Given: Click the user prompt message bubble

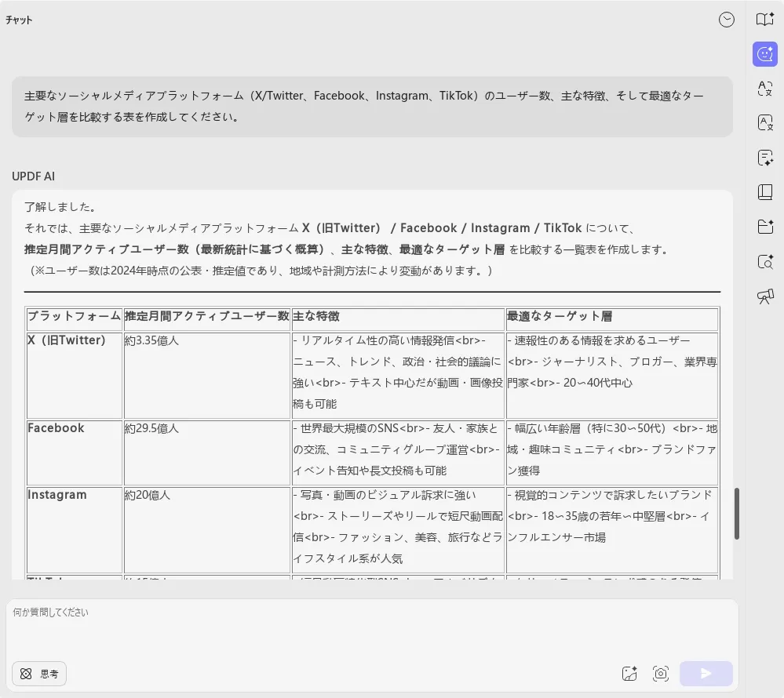Looking at the screenshot, I should 371,107.
